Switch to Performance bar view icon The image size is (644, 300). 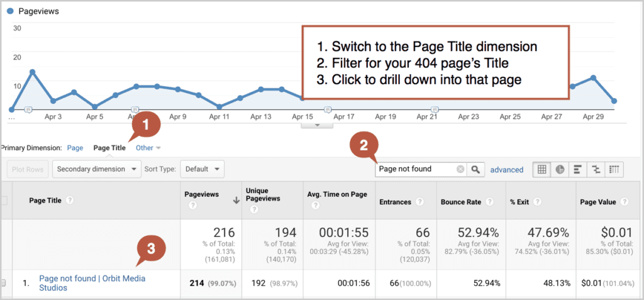(577, 169)
